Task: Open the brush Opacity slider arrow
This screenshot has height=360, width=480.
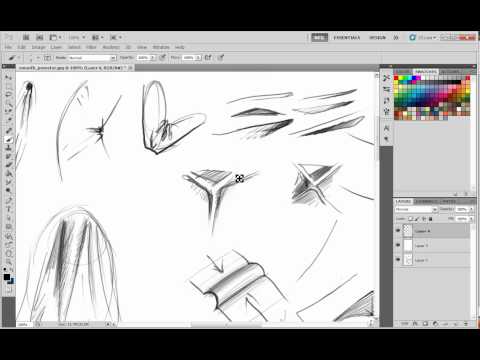Action: coord(153,58)
